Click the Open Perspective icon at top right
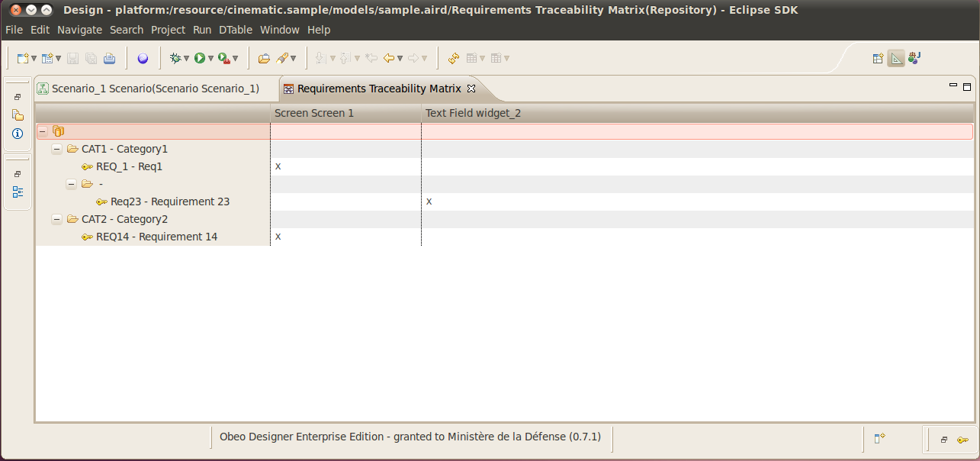 click(x=879, y=58)
